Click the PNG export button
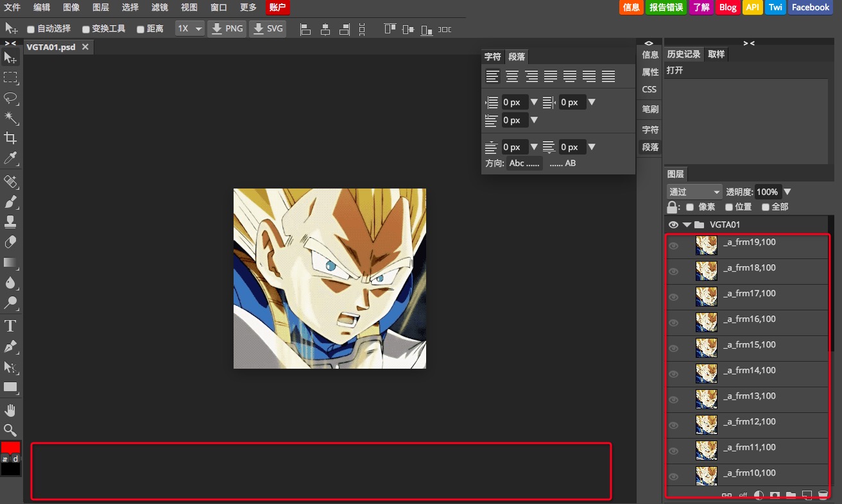842x504 pixels. [227, 29]
